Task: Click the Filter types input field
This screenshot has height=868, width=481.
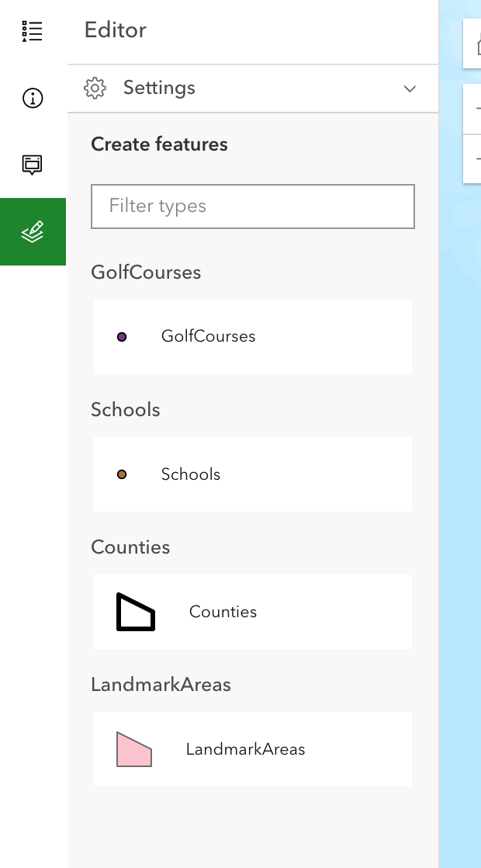Action: [252, 207]
